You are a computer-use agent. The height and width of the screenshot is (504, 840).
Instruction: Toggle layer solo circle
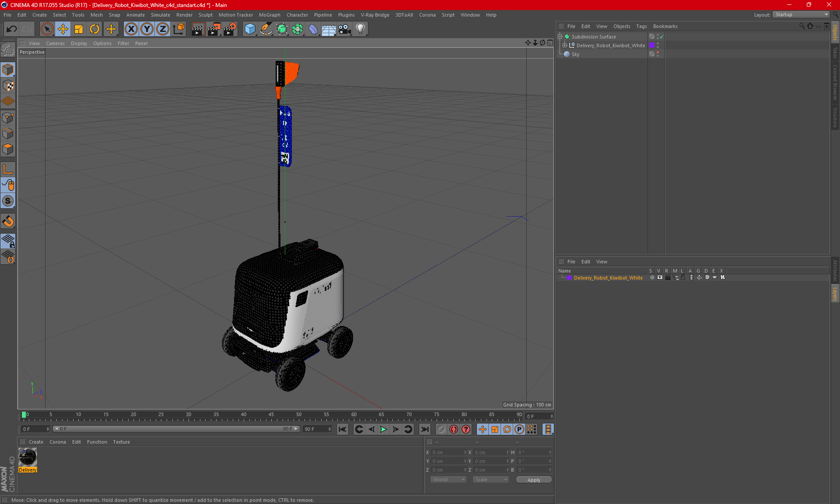click(652, 277)
